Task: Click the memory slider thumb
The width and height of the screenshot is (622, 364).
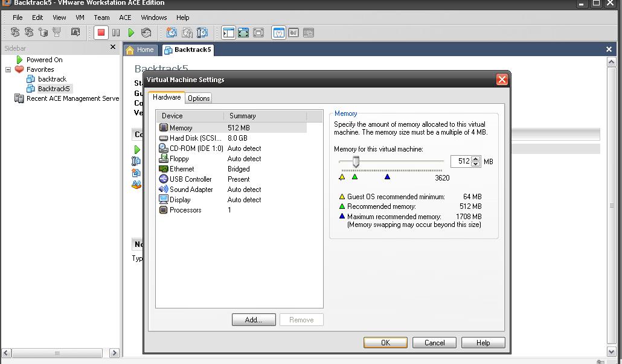Action: (x=356, y=161)
